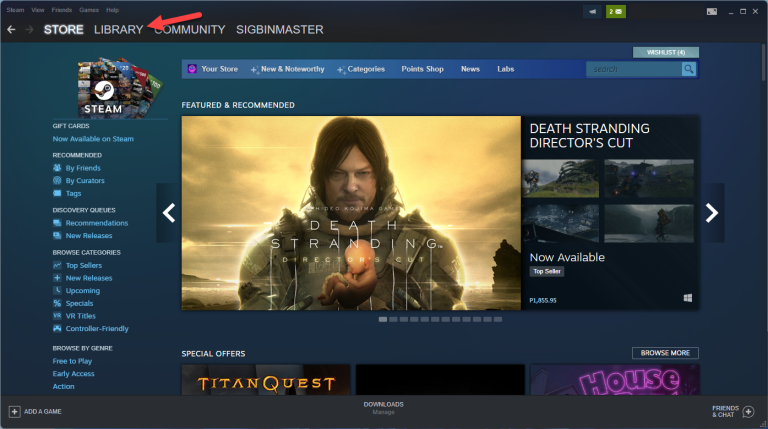Click the Your Store avatar icon
Image resolution: width=768 pixels, height=429 pixels.
click(192, 69)
